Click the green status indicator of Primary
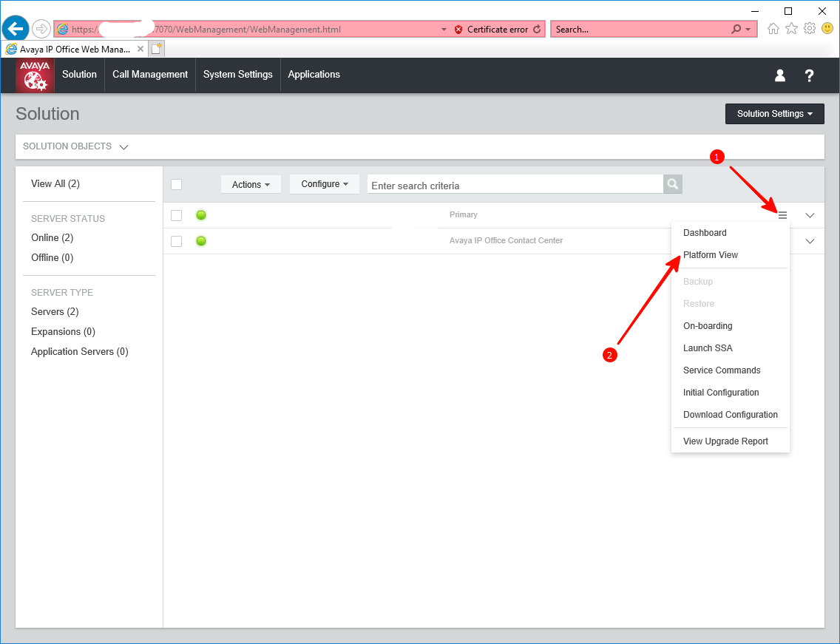The height and width of the screenshot is (644, 840). tap(201, 215)
